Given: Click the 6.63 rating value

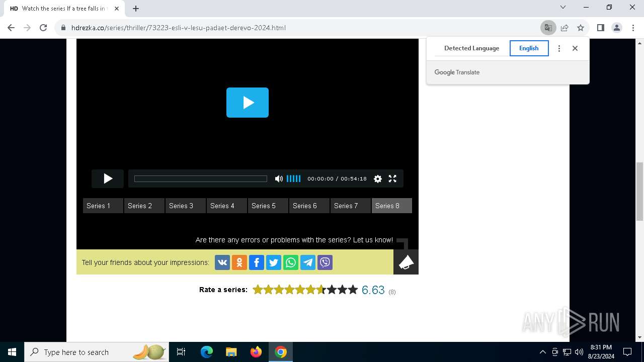Looking at the screenshot, I should point(373,290).
